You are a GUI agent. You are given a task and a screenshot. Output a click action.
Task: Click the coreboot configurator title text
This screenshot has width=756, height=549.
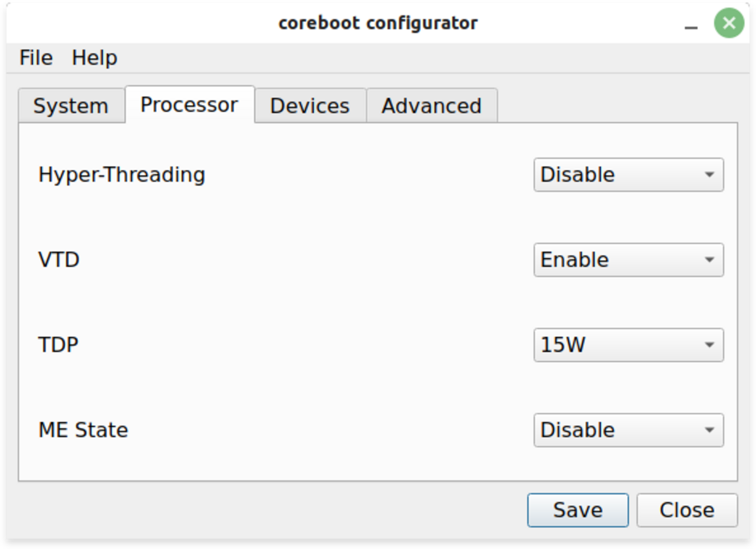[378, 23]
